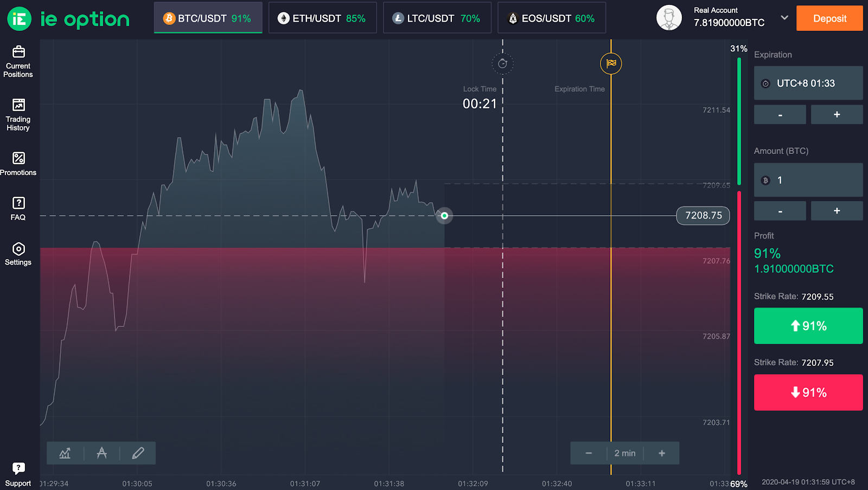The height and width of the screenshot is (490, 868).
Task: Open Settings from the sidebar
Action: pos(18,254)
